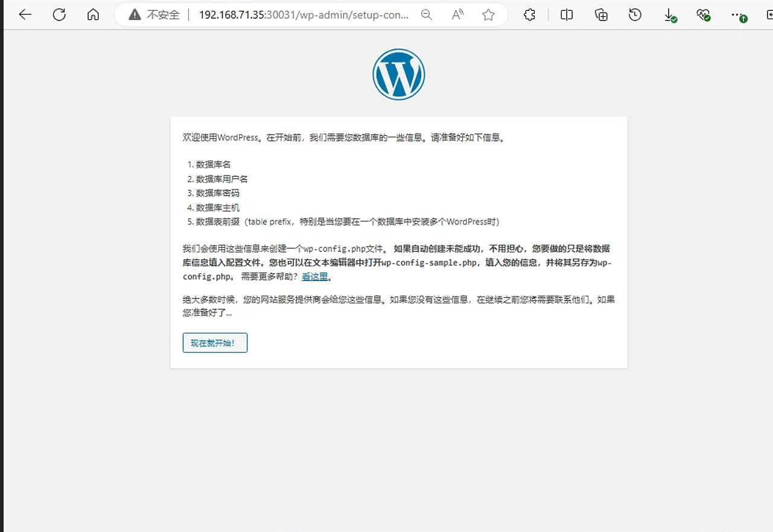Image resolution: width=773 pixels, height=532 pixels.
Task: Add this page to favorites star
Action: point(488,15)
